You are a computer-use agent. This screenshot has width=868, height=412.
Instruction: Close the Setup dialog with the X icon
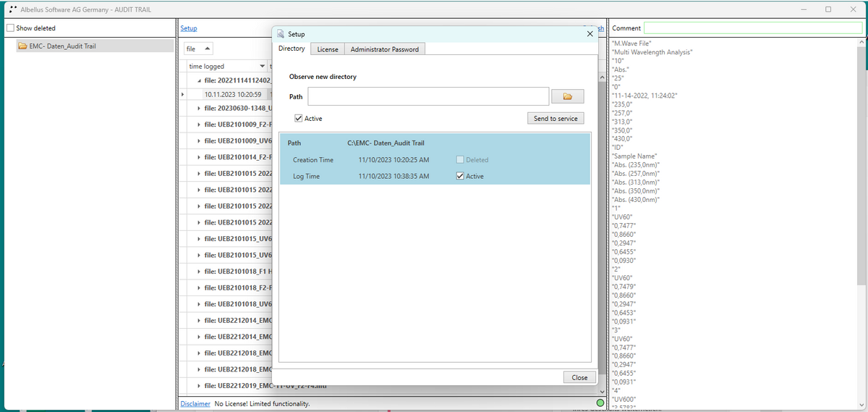(590, 34)
